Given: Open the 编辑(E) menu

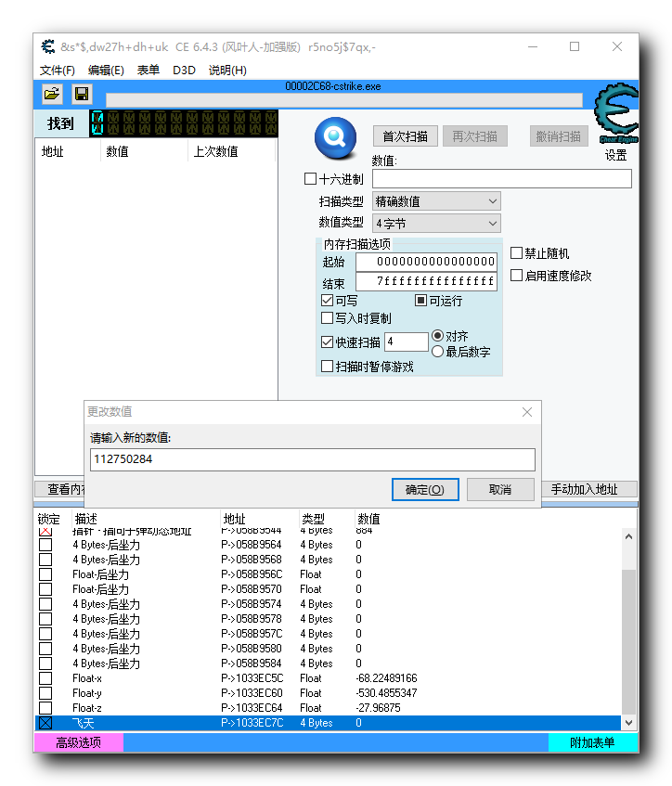Looking at the screenshot, I should pyautogui.click(x=106, y=71).
